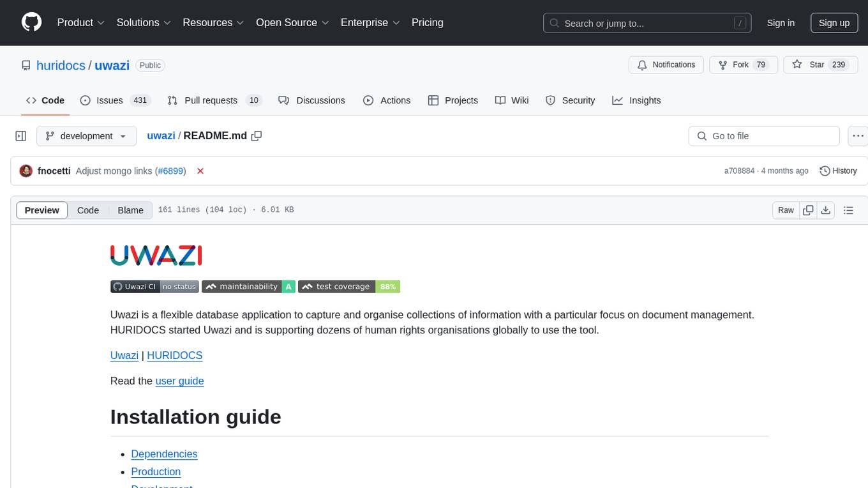Open commit a708884
This screenshot has height=488, width=868.
click(739, 171)
